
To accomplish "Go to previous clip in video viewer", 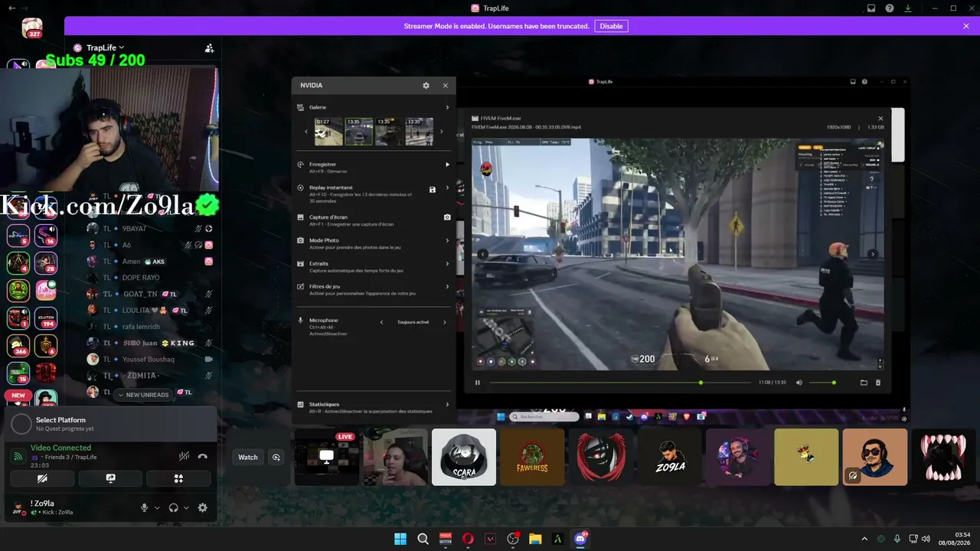I will (x=483, y=254).
